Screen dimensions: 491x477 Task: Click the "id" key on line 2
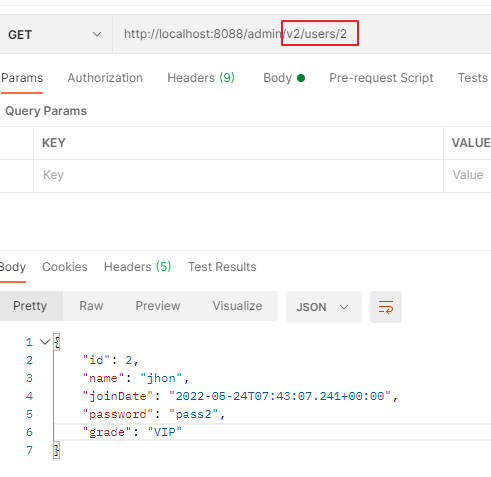(x=96, y=360)
